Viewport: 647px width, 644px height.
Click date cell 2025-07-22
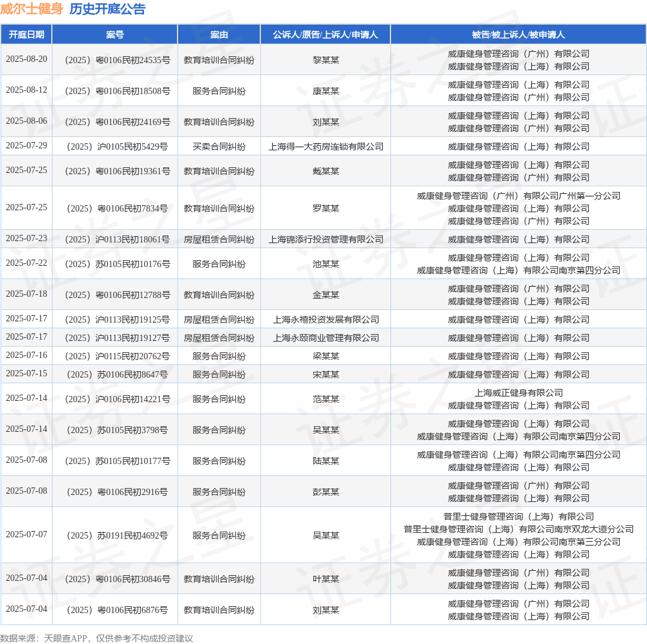27,263
